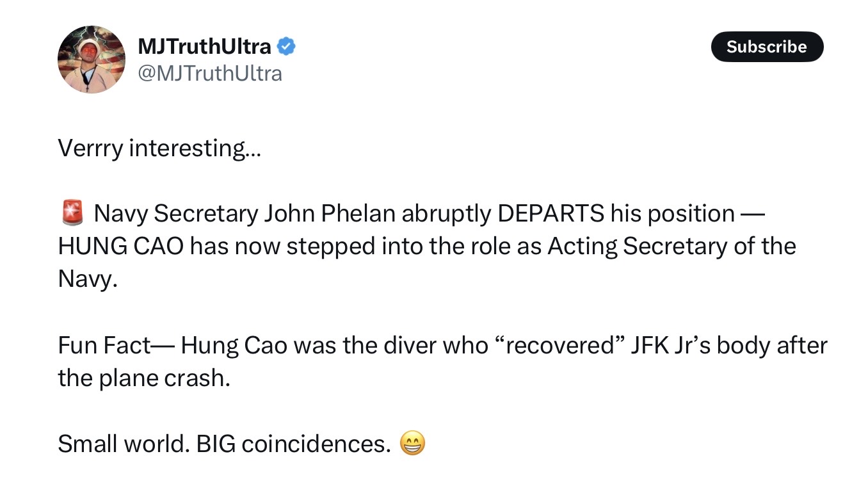This screenshot has height=486, width=868.
Task: Click the standalone word "Navy."
Action: tap(88, 280)
